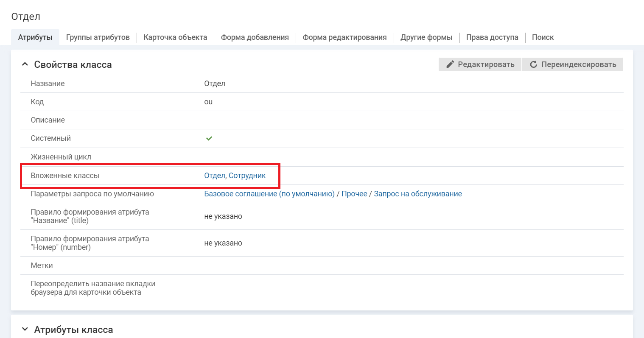Open the Карточка объекта tab

[x=175, y=37]
